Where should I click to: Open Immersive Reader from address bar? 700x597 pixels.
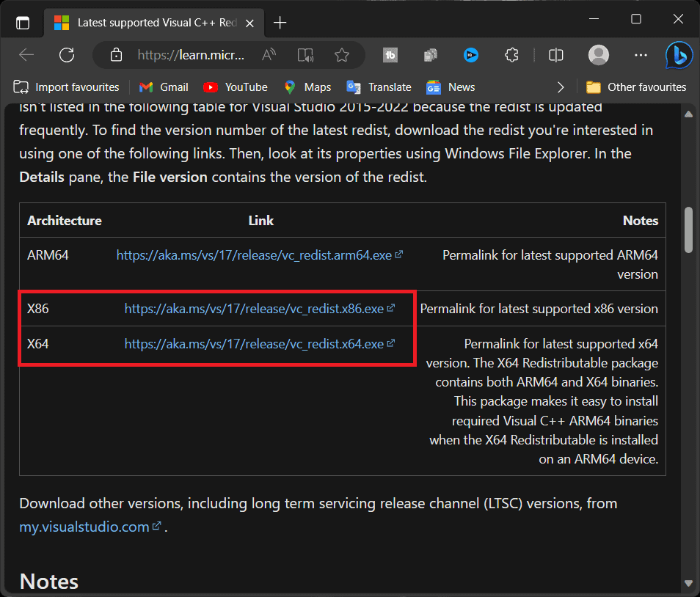coord(305,55)
